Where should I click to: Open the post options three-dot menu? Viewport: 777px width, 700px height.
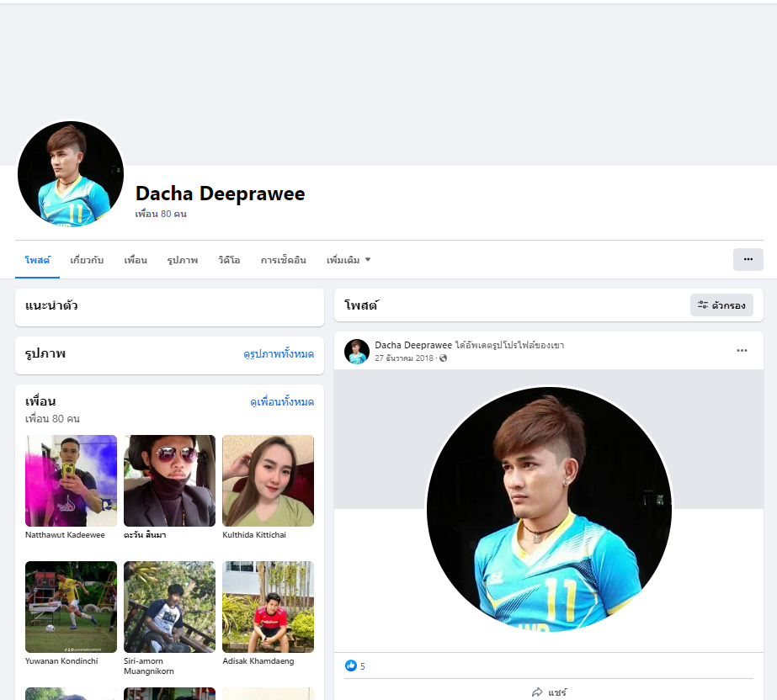coord(742,350)
